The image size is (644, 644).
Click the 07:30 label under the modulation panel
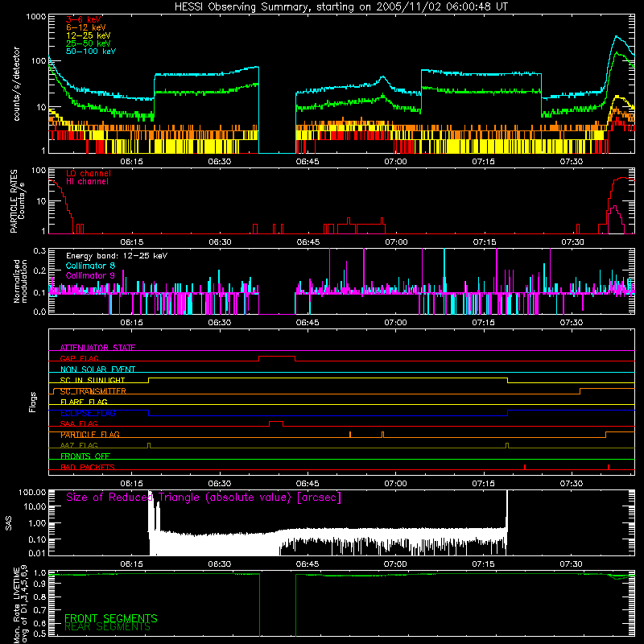click(x=572, y=323)
